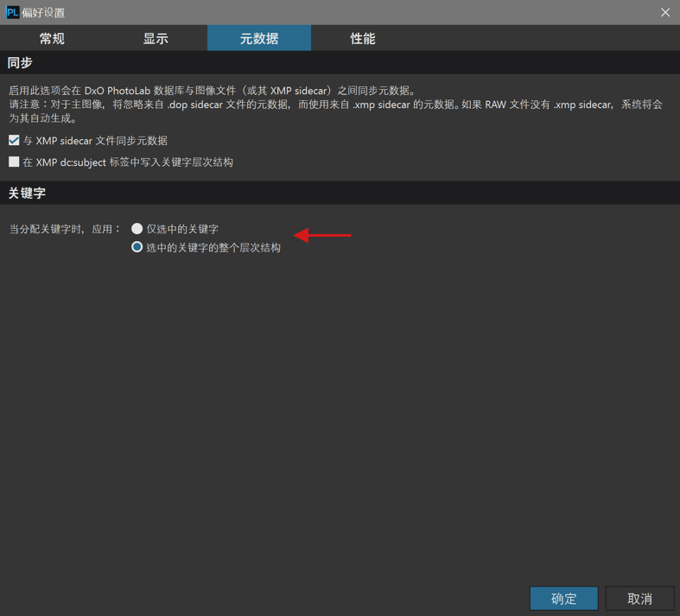The height and width of the screenshot is (616, 680).
Task: Enable 在 XMP dc:subject 标签中写入关键字层次结构 checkbox
Action: 14,162
